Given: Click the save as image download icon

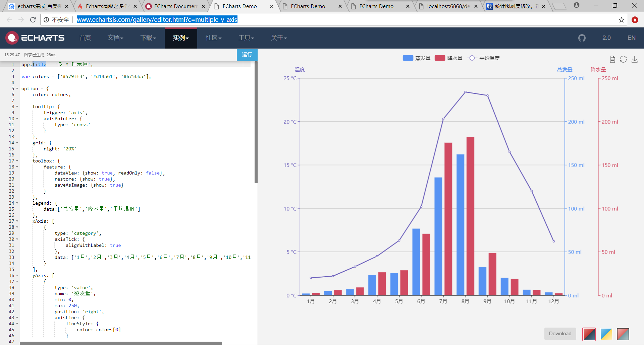Looking at the screenshot, I should point(634,59).
